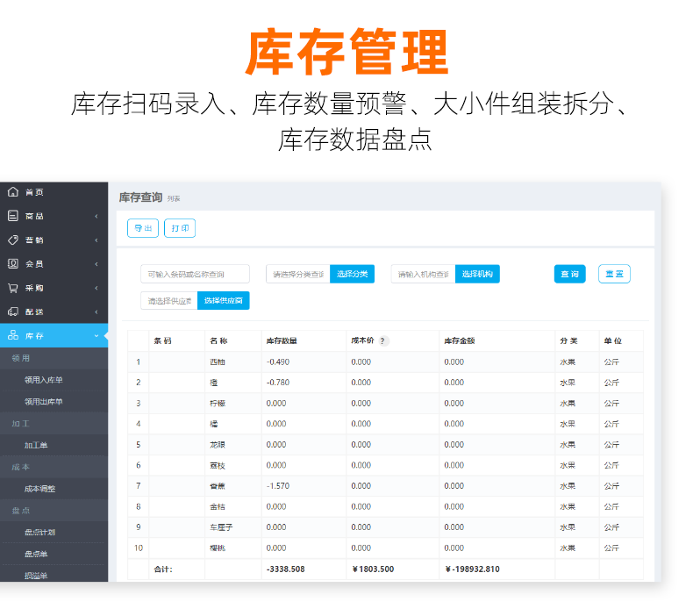Focus the category query input field
Screen dimensions: 693x616
298,274
